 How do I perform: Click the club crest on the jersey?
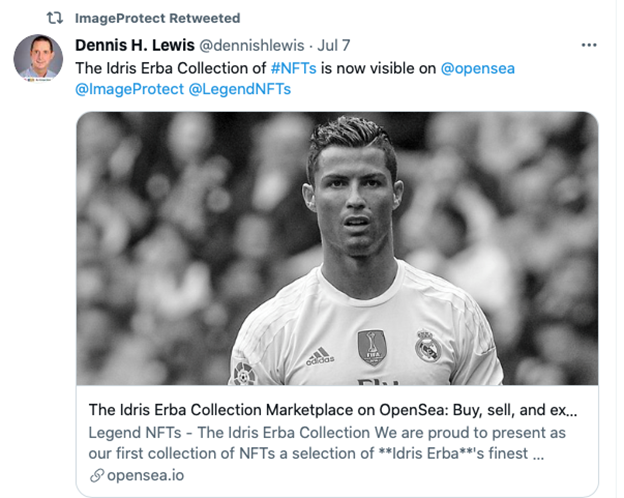pos(427,346)
